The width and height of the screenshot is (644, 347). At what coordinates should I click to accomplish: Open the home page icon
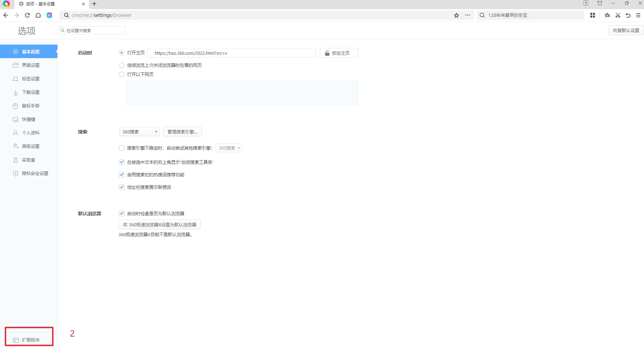point(38,15)
